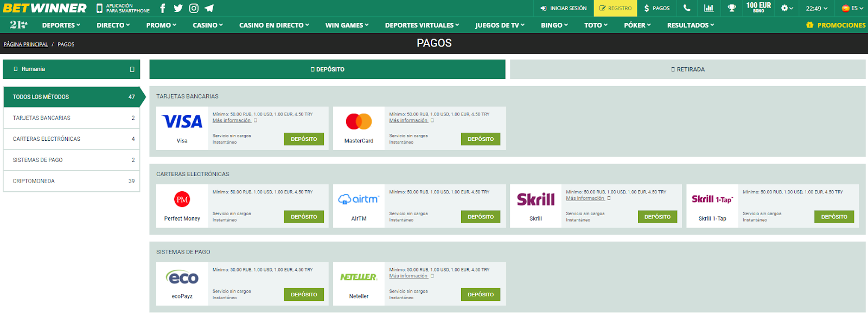Image resolution: width=868 pixels, height=317 pixels.
Task: Click Depósito button for MasterCard
Action: (481, 139)
